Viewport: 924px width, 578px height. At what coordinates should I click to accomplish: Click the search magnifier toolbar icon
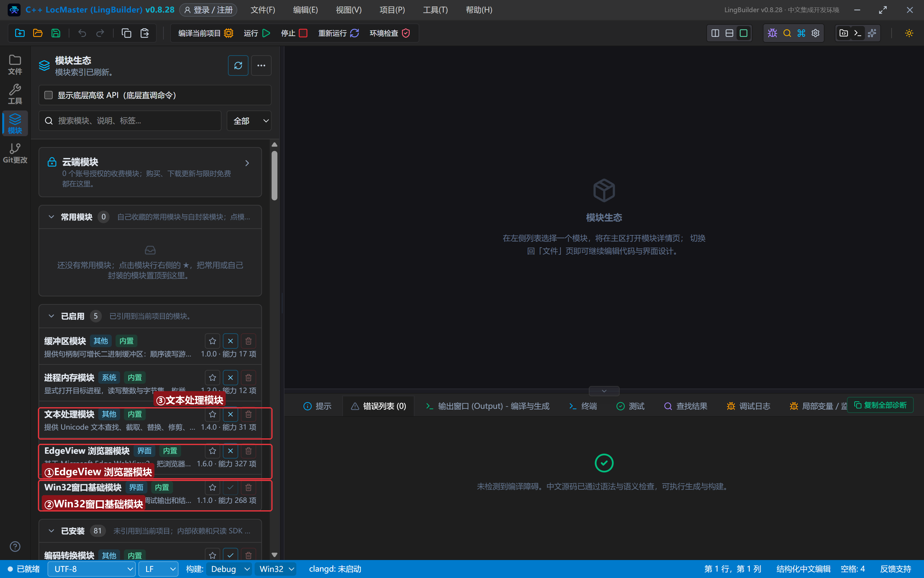point(787,33)
